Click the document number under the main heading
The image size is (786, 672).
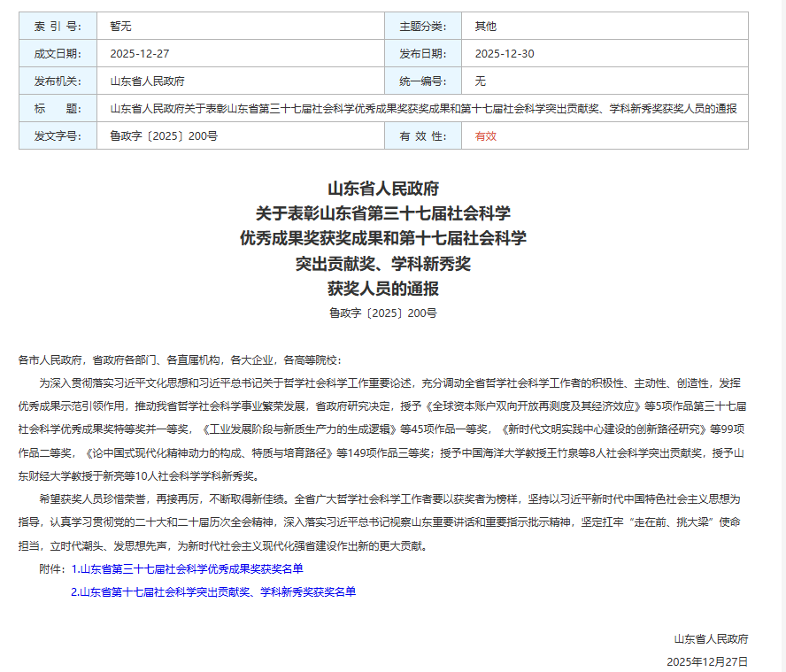click(383, 313)
